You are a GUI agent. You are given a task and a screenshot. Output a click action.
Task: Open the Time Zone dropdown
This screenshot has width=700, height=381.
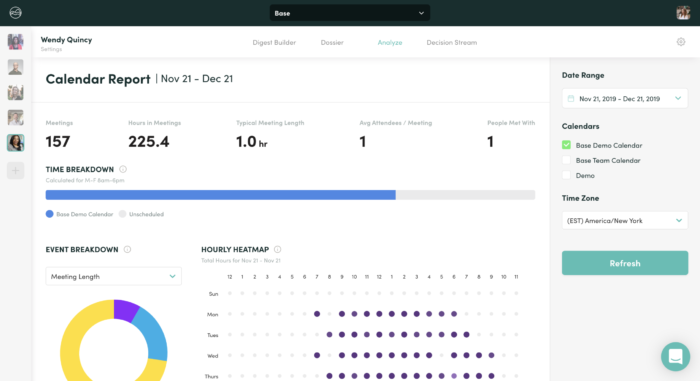pyautogui.click(x=625, y=221)
